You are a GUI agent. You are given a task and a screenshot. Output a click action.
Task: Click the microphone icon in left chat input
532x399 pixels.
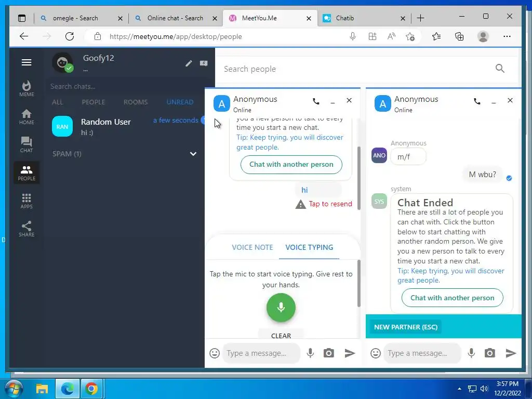(x=310, y=353)
